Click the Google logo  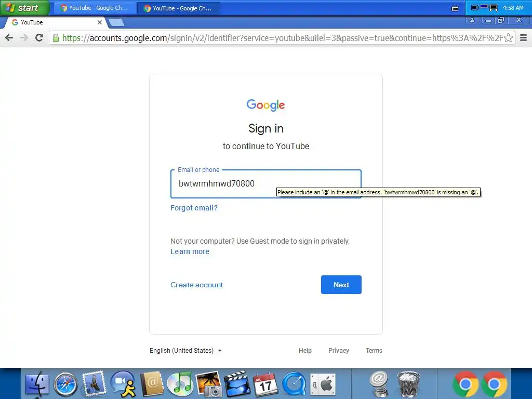265,105
